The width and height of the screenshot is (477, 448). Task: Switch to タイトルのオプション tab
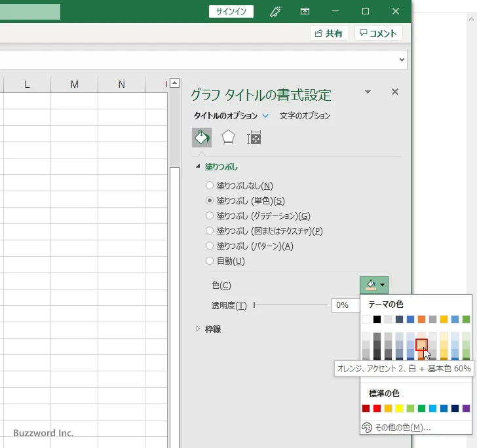(x=225, y=116)
